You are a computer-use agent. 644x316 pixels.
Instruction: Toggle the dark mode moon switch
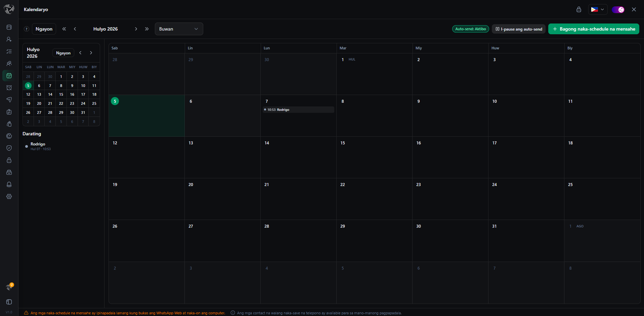[x=618, y=9]
